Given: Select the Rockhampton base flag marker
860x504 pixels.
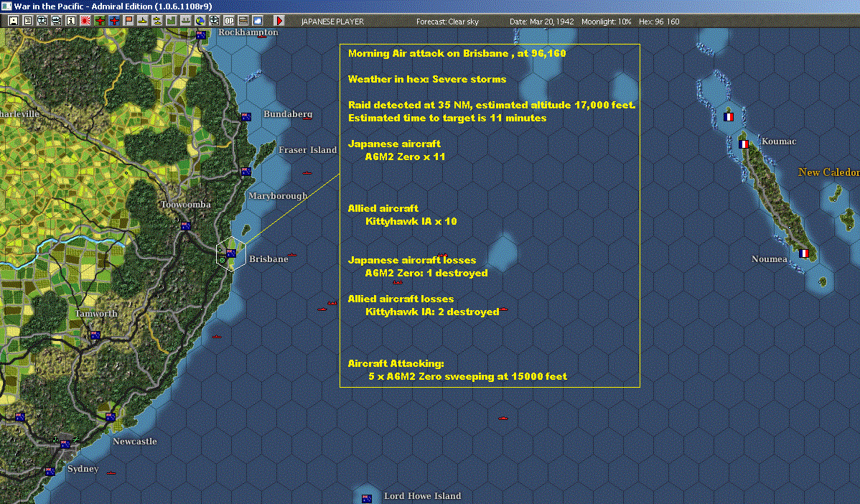Looking at the screenshot, I should (201, 35).
